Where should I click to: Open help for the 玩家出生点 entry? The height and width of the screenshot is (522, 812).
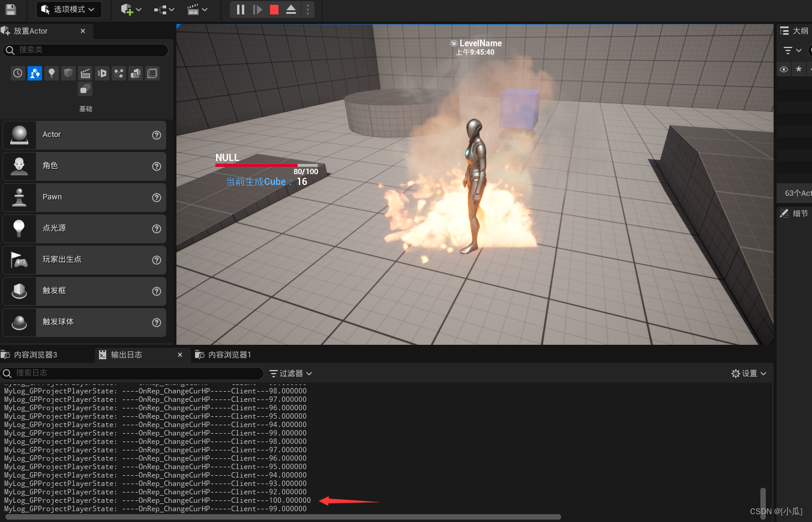pyautogui.click(x=157, y=260)
